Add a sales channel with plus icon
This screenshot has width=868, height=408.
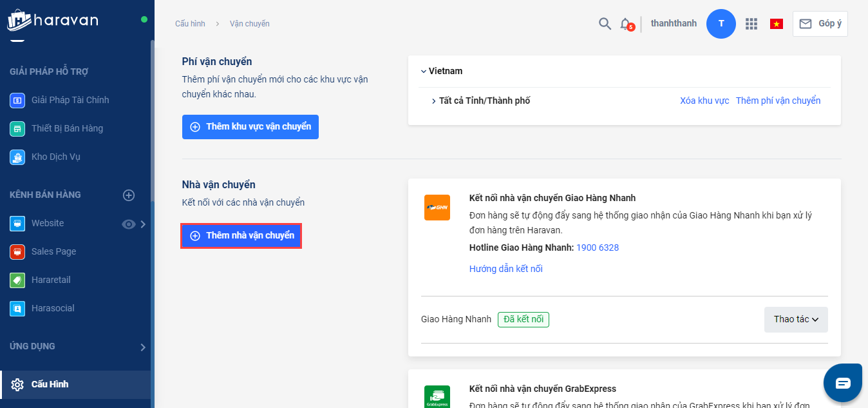[x=129, y=195]
